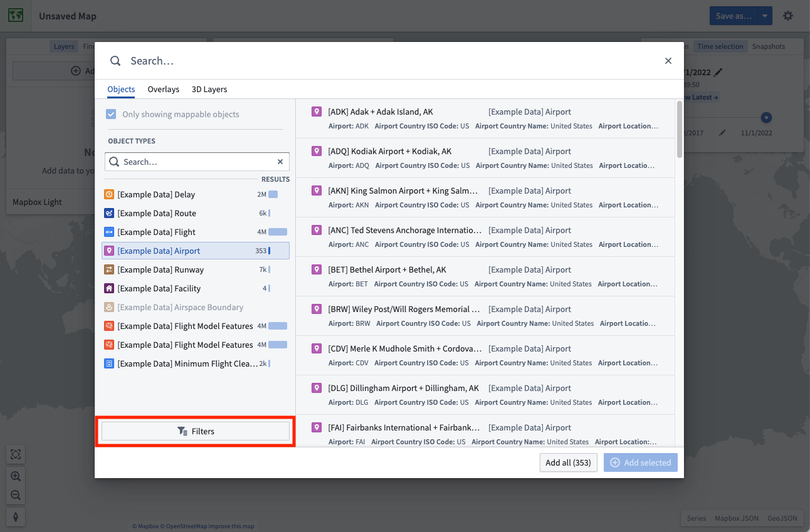Select the [ANC] Ted Stevens Anchorage result
810x532 pixels.
(485, 237)
